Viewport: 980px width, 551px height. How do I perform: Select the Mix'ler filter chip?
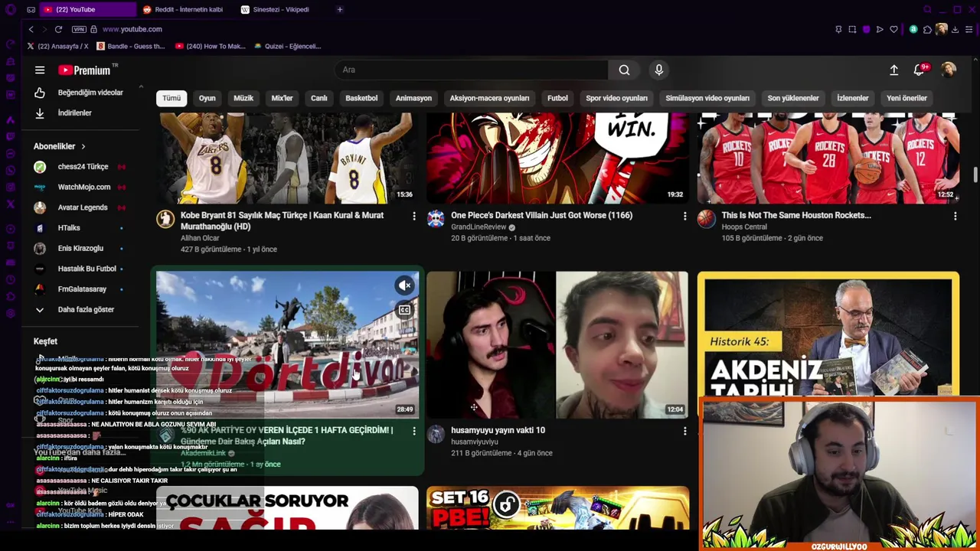click(282, 98)
